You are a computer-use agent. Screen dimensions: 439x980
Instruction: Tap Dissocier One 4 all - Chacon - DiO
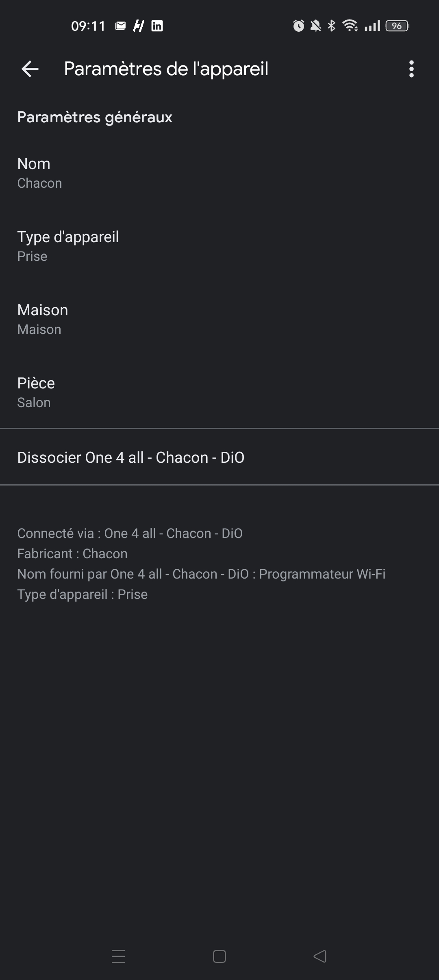click(219, 457)
